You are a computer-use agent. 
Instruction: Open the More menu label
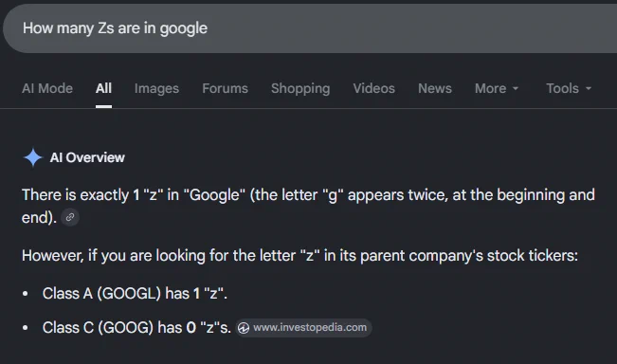pyautogui.click(x=490, y=88)
